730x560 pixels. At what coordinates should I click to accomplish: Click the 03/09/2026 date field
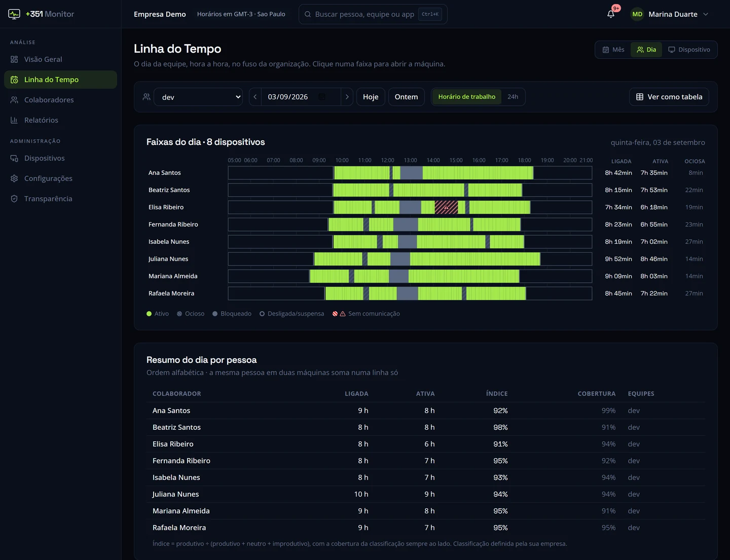click(301, 97)
